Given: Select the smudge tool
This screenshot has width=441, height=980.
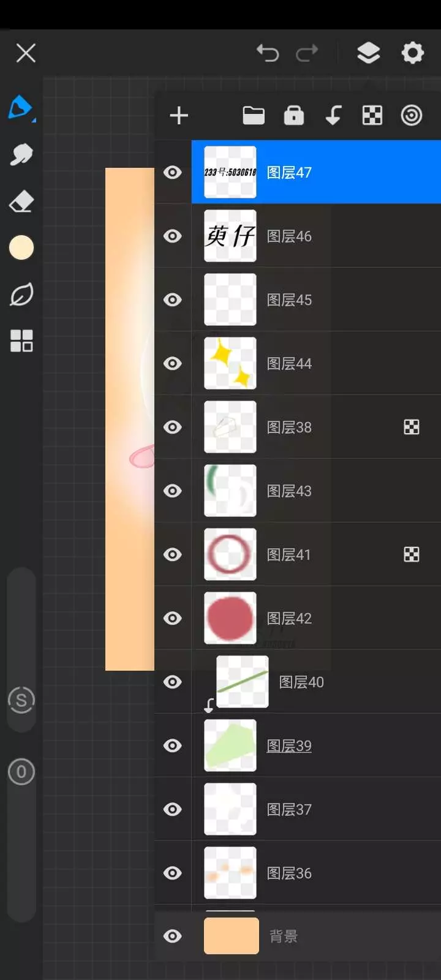Looking at the screenshot, I should pyautogui.click(x=21, y=154).
